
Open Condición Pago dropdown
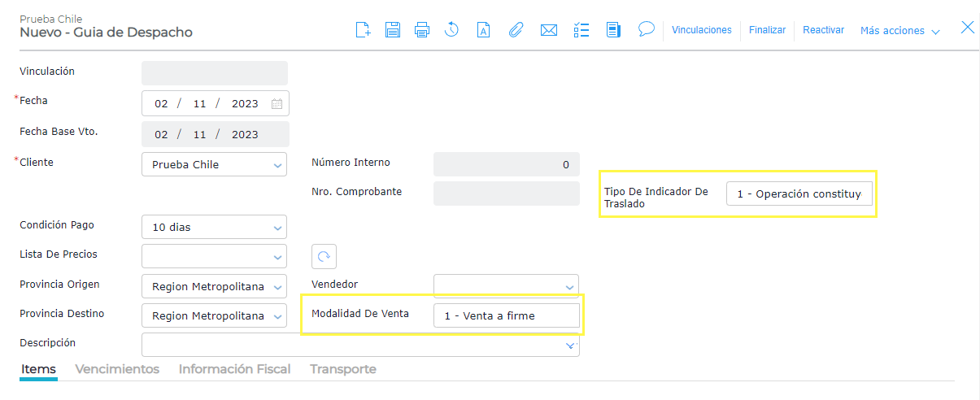(277, 228)
